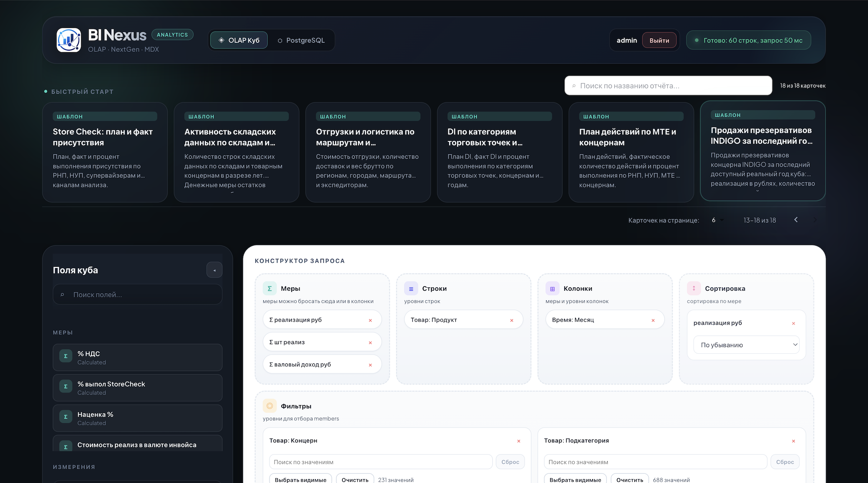The height and width of the screenshot is (483, 868).
Task: Click the Время: Месяц column chip
Action: [x=605, y=320]
